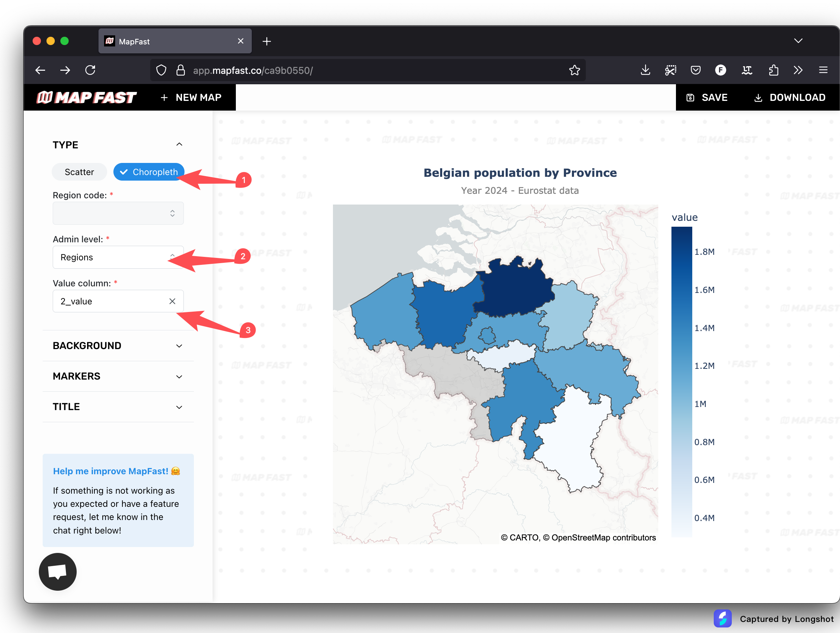Viewport: 840px width, 633px height.
Task: Select Scatter map type
Action: tap(79, 172)
